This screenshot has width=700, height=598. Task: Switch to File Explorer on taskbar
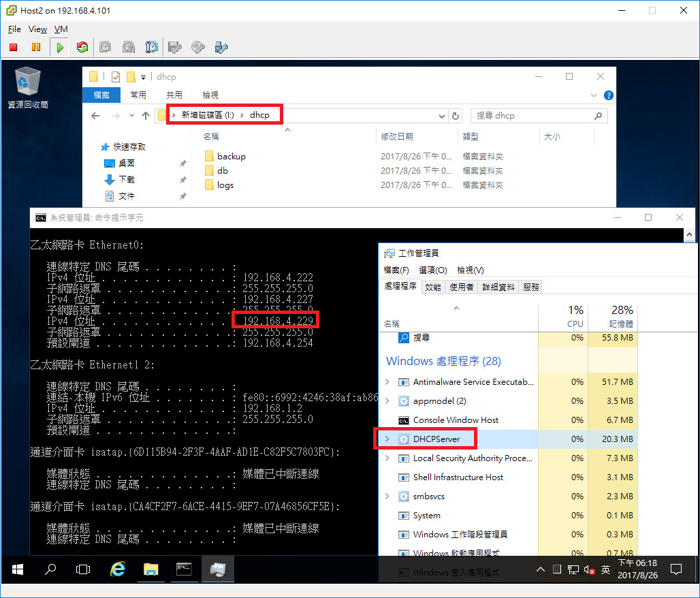(151, 569)
